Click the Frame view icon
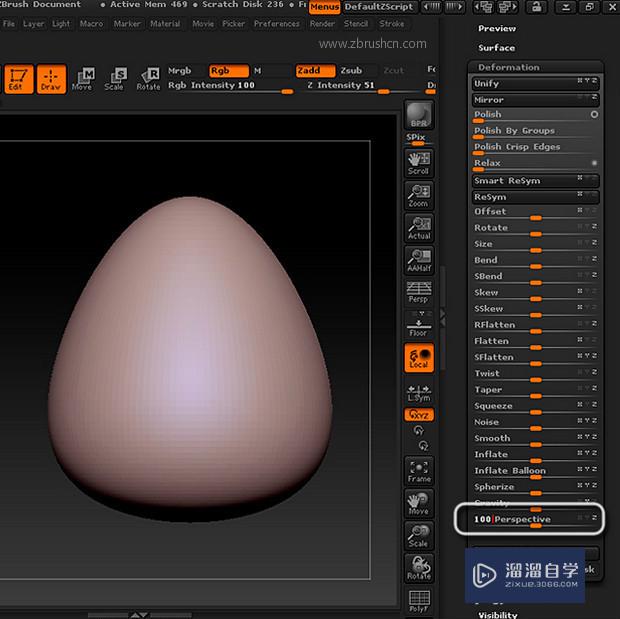Image resolution: width=620 pixels, height=619 pixels. point(419,471)
